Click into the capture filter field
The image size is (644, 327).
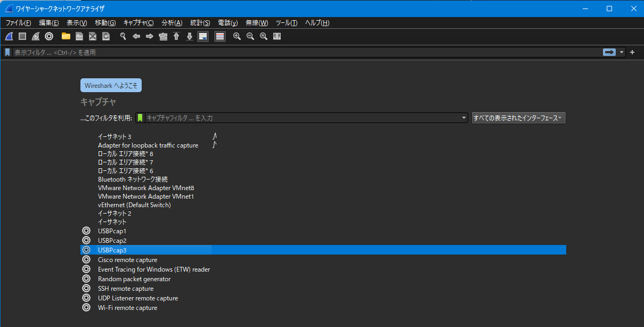(x=303, y=118)
